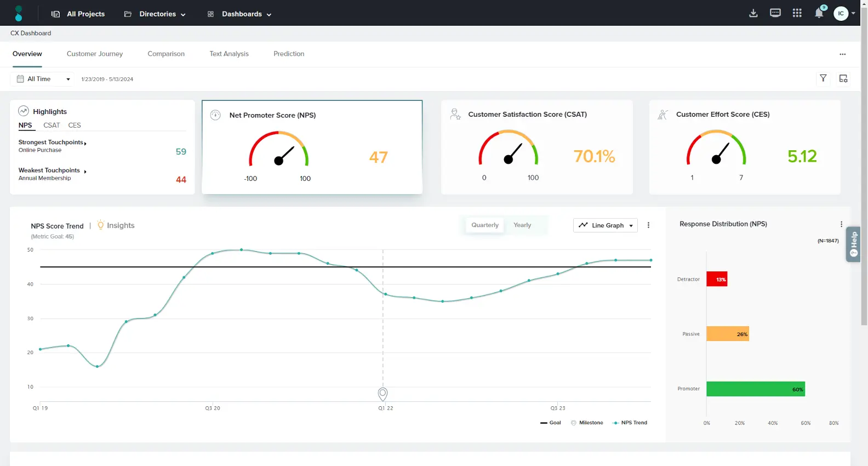Switch trend view to Yearly
The width and height of the screenshot is (868, 466).
(522, 225)
